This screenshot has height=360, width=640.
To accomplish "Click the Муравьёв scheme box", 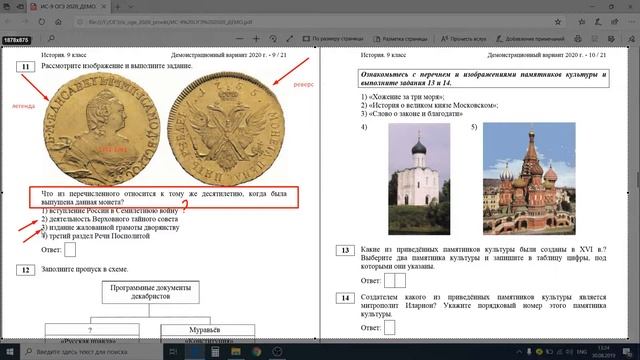I will tap(208, 329).
